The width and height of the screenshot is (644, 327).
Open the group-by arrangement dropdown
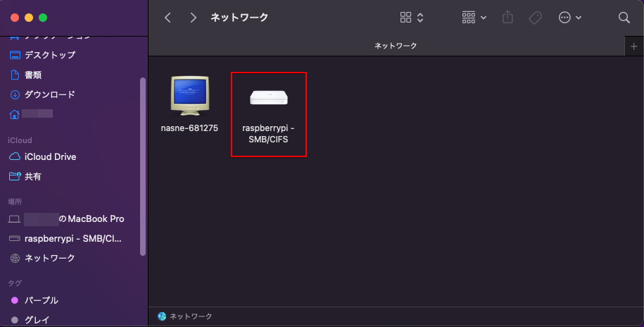(x=474, y=18)
